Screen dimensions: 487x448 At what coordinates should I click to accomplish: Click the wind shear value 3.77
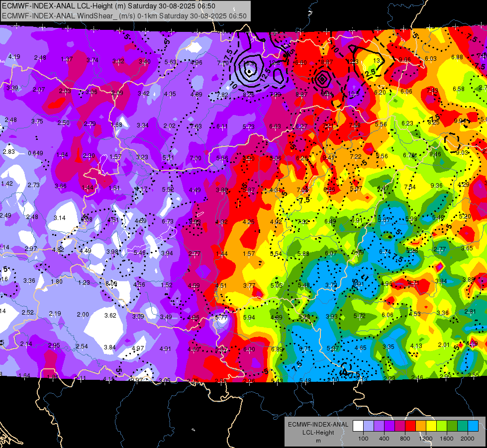249,285
